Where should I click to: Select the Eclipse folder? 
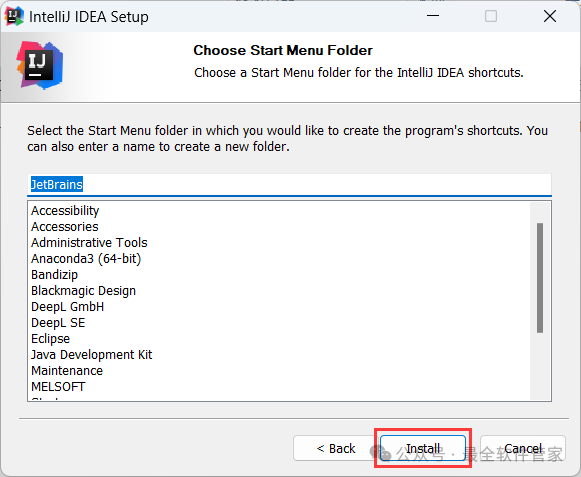click(50, 338)
